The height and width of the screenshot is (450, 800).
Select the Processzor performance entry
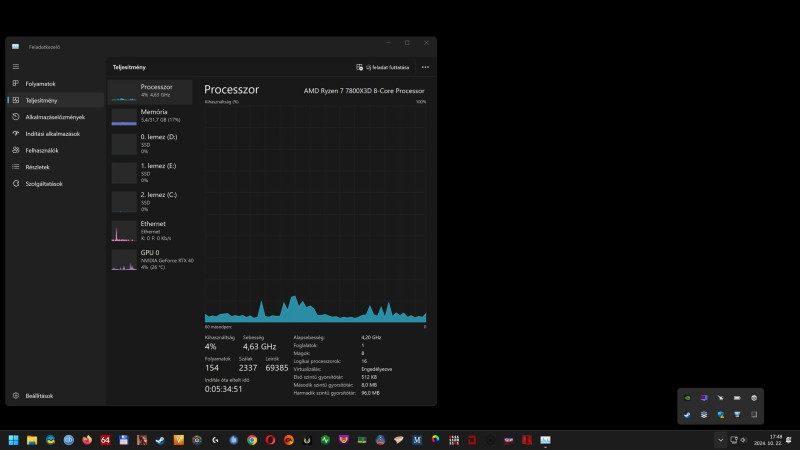pyautogui.click(x=151, y=91)
